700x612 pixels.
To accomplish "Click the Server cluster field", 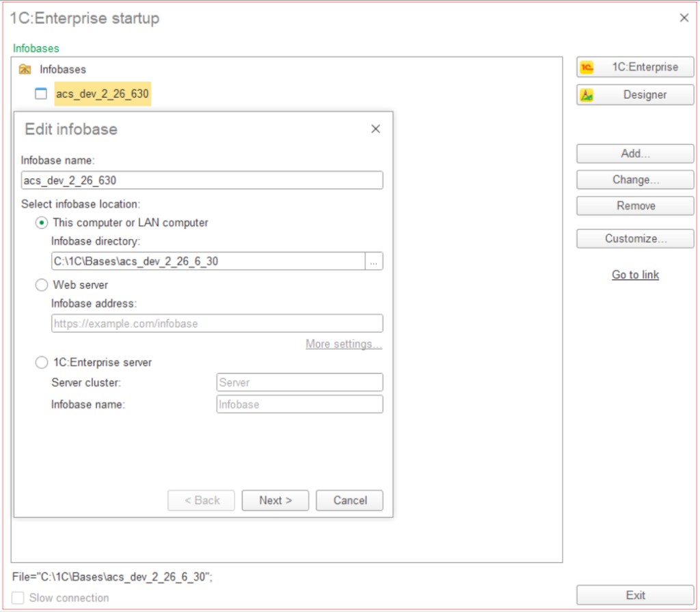I will [x=299, y=382].
